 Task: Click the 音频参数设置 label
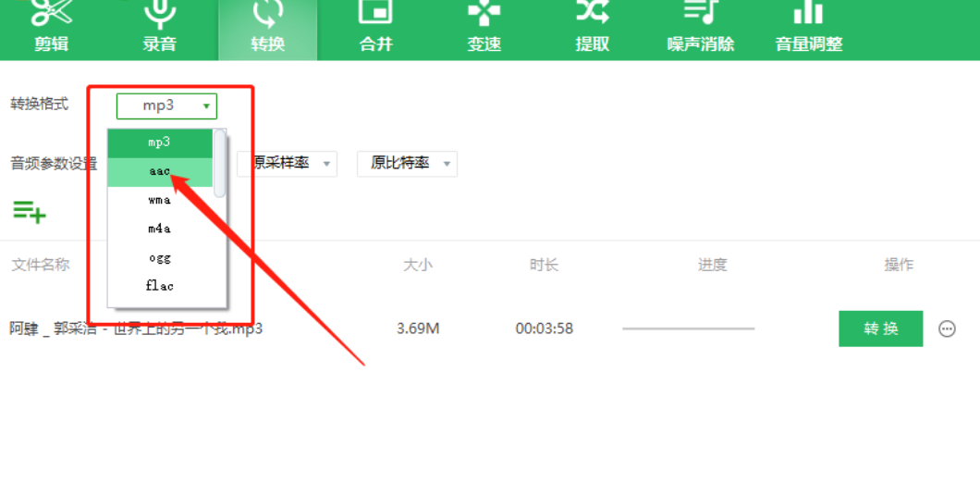click(54, 165)
